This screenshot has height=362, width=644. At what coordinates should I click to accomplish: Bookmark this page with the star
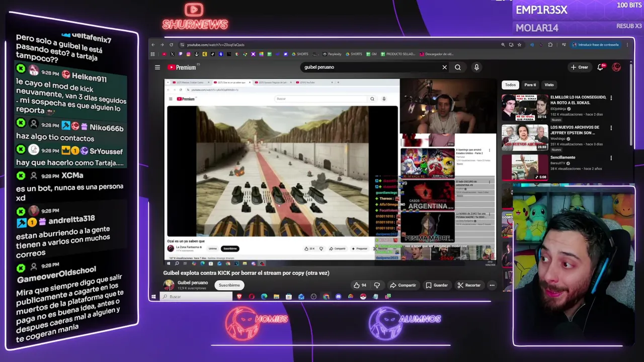520,45
